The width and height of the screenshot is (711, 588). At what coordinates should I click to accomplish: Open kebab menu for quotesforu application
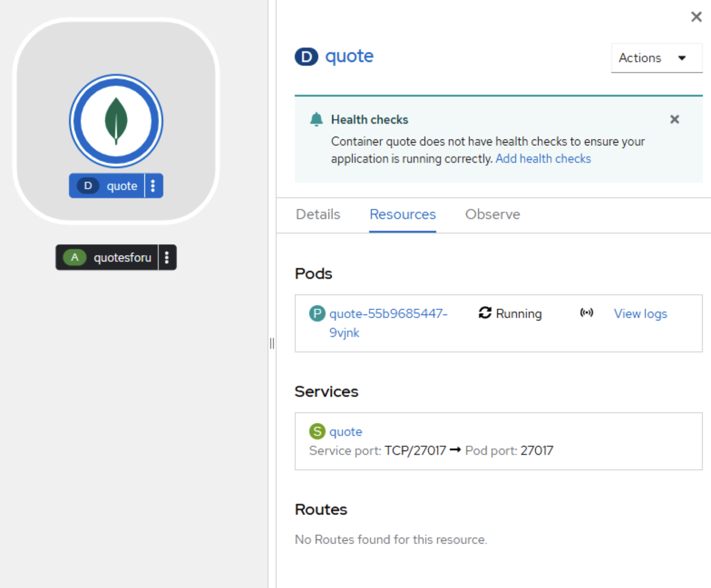(x=167, y=257)
